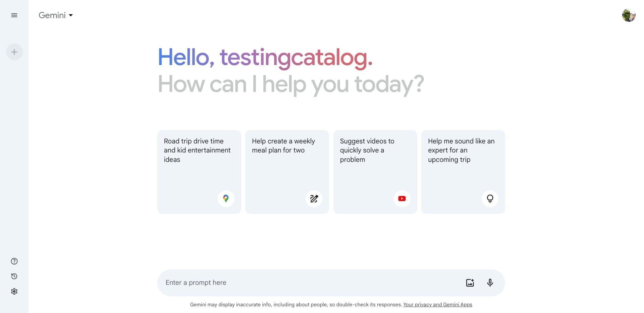Activate the microphone voice input
Image resolution: width=644 pixels, height=313 pixels.
tap(490, 283)
